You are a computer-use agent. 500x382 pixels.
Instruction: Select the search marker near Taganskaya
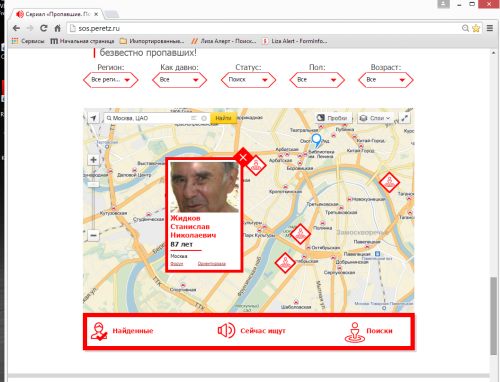click(x=389, y=182)
